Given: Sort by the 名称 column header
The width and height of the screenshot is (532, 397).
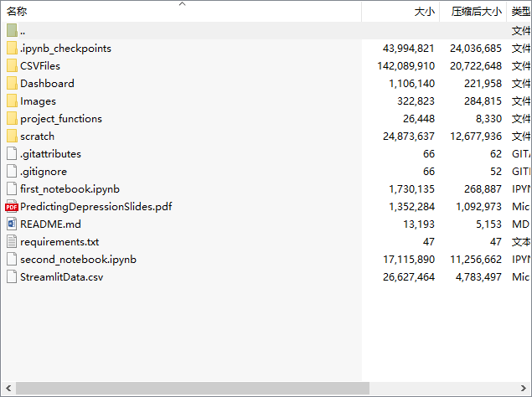Looking at the screenshot, I should (18, 12).
